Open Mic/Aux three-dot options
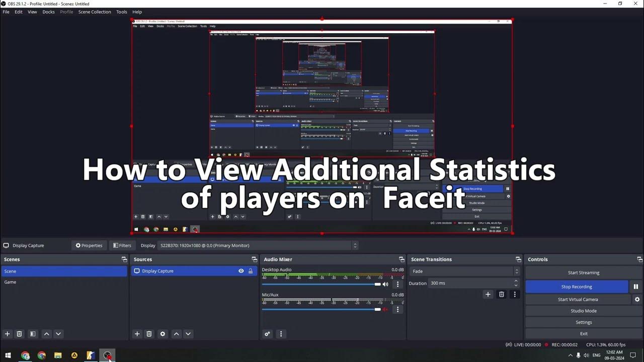644x362 pixels. [397, 309]
